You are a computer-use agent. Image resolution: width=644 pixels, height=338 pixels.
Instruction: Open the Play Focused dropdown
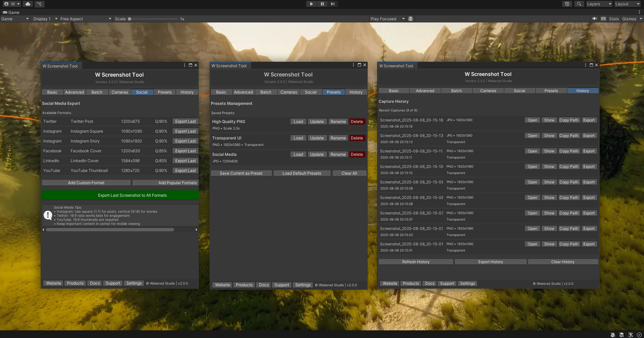click(387, 19)
